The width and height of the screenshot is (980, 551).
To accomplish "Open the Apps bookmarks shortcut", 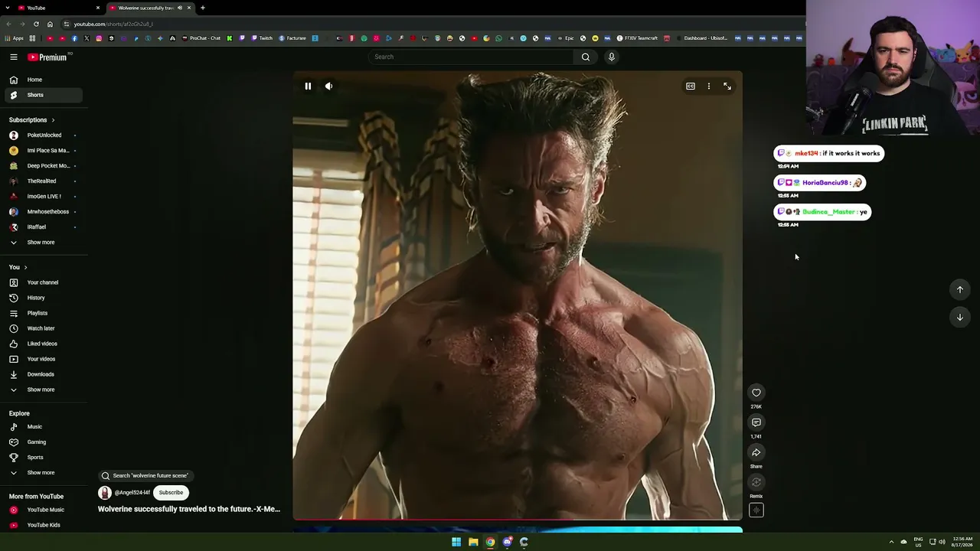I will tap(15, 38).
